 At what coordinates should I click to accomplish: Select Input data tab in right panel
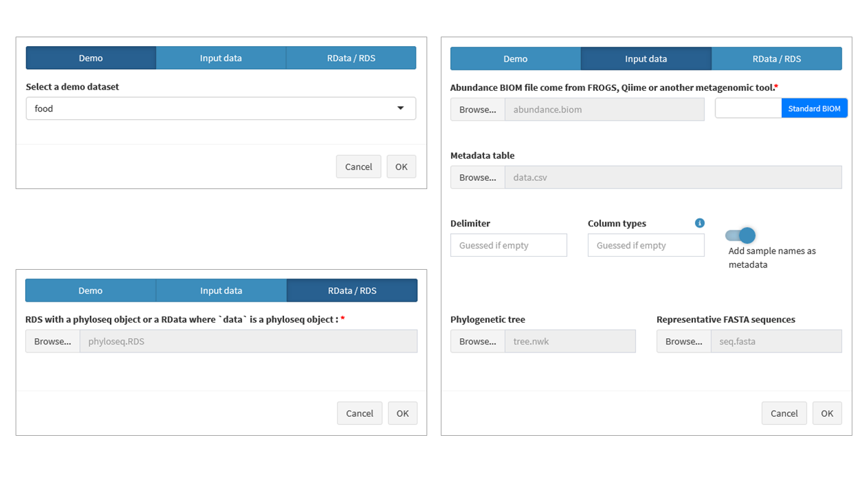(x=646, y=59)
